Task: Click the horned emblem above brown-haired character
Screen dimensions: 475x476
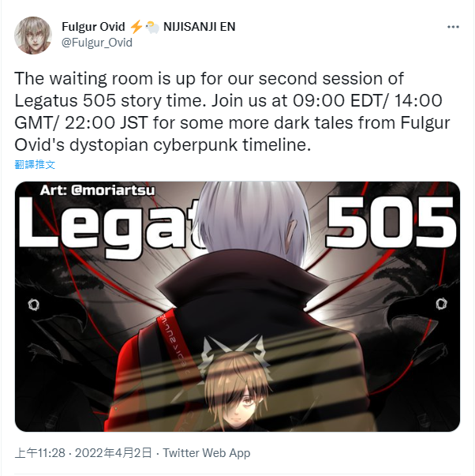Action: (x=233, y=349)
